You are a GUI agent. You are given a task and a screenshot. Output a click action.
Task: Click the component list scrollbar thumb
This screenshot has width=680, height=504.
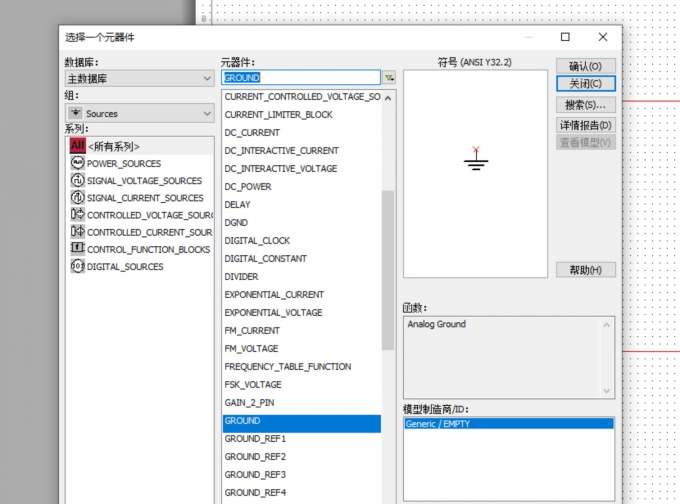coord(388,270)
